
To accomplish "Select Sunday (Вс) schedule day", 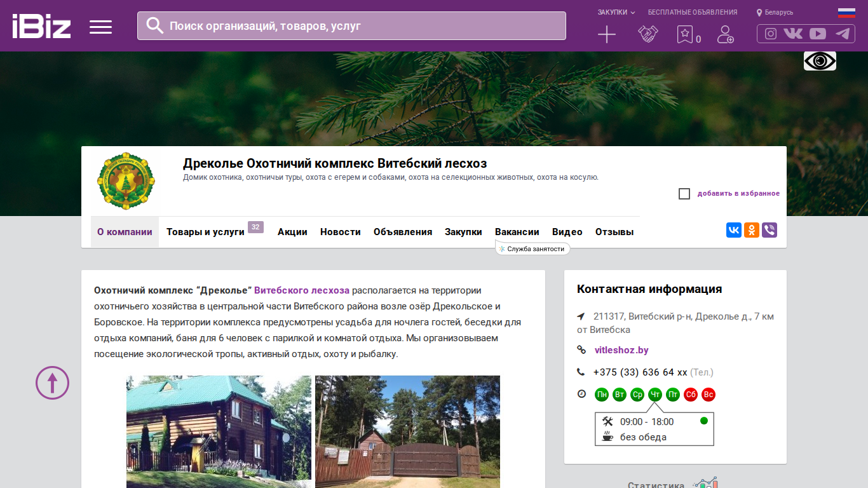I will tap(709, 395).
